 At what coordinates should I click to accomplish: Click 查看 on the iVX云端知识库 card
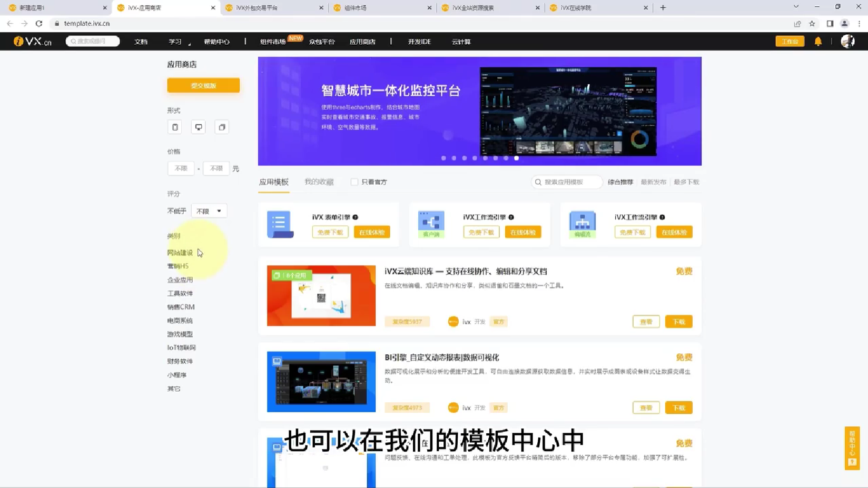pyautogui.click(x=646, y=322)
